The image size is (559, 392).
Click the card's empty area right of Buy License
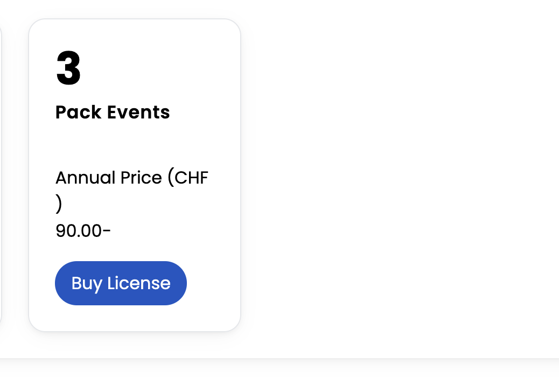click(213, 283)
